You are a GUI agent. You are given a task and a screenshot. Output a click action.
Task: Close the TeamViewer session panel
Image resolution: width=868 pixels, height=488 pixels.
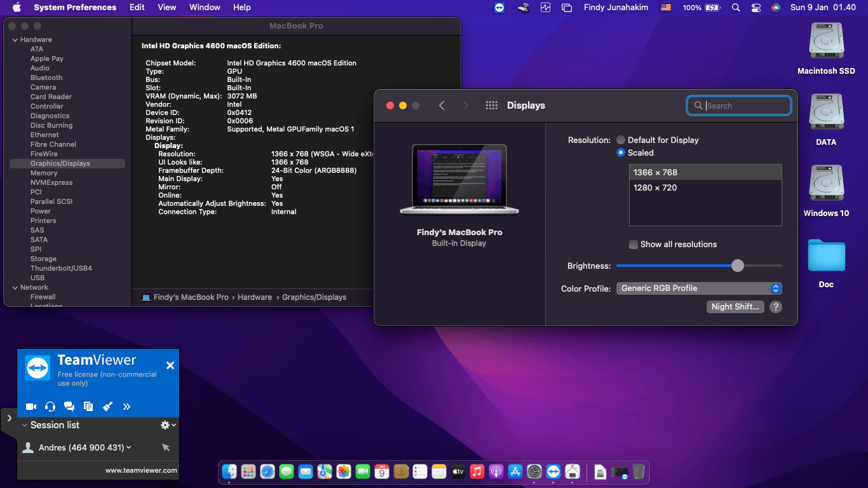[x=170, y=365]
